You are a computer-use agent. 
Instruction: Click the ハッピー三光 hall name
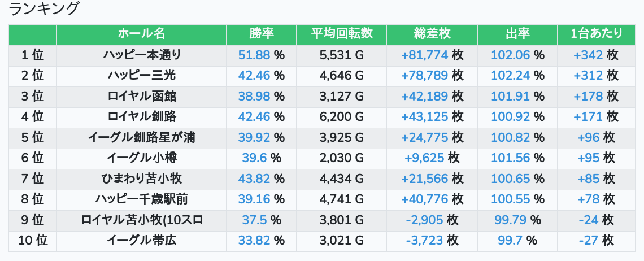(x=142, y=76)
